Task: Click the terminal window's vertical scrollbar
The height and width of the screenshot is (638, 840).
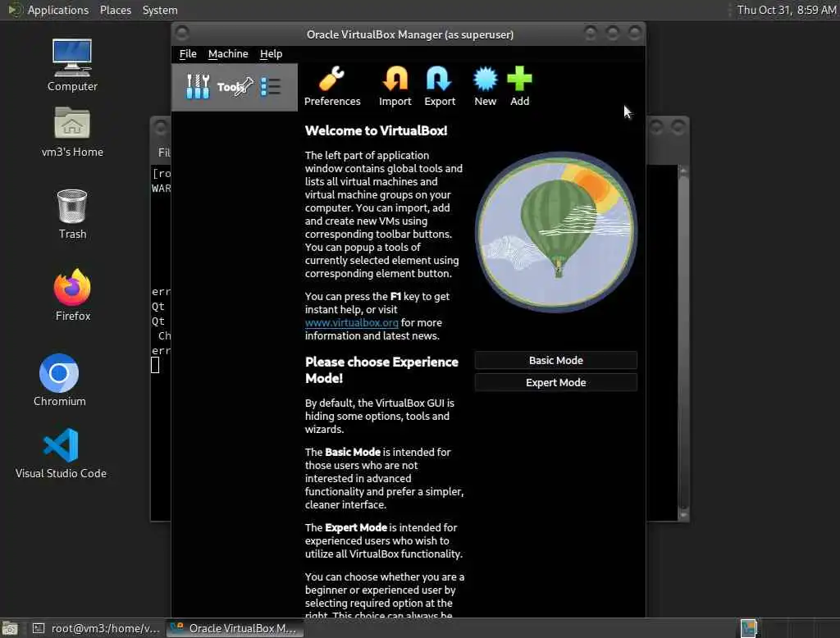Action: pos(683,343)
